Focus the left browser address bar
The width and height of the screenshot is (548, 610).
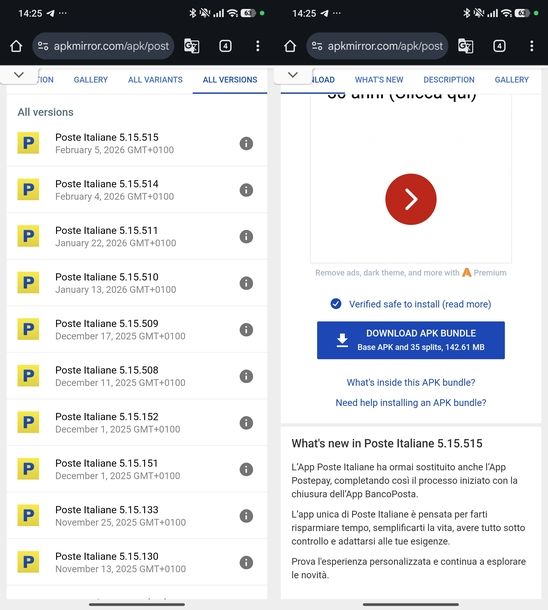[x=103, y=46]
